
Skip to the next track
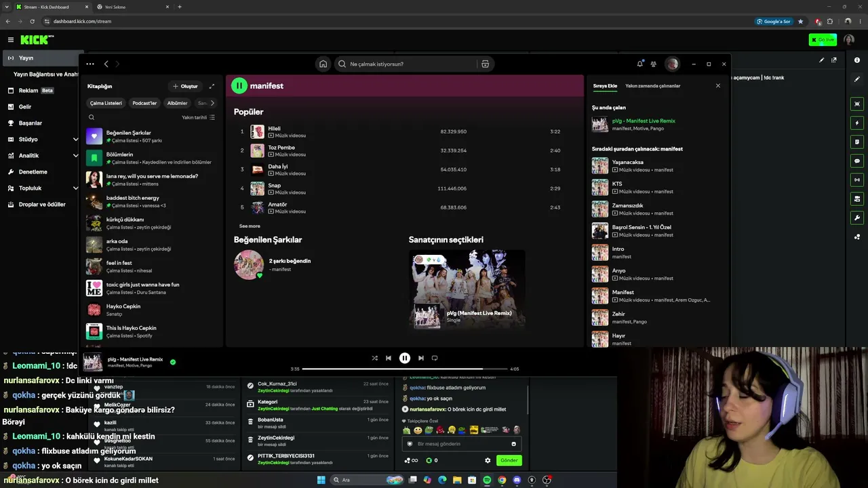[x=420, y=358]
